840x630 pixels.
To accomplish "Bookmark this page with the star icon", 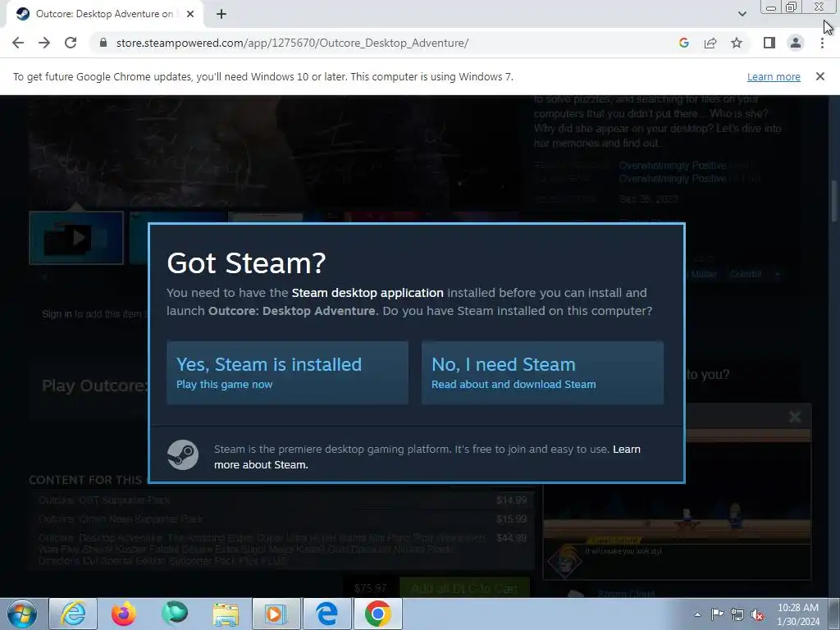I will [x=737, y=43].
